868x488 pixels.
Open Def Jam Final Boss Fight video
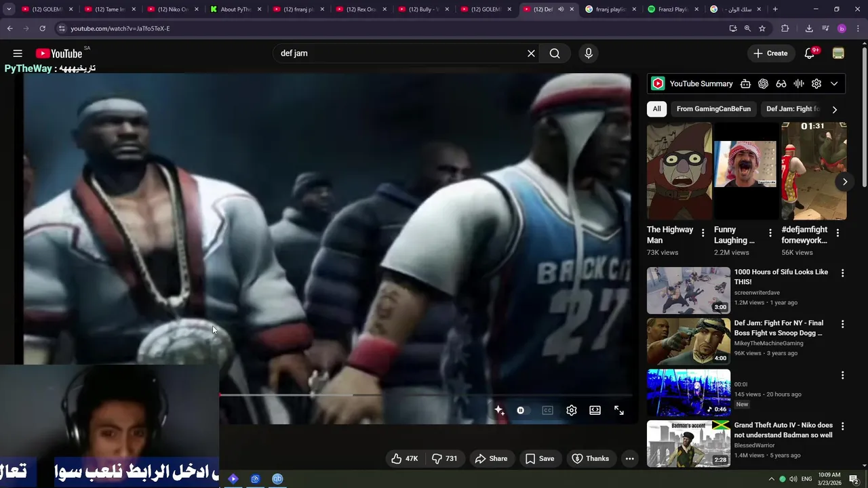point(688,342)
